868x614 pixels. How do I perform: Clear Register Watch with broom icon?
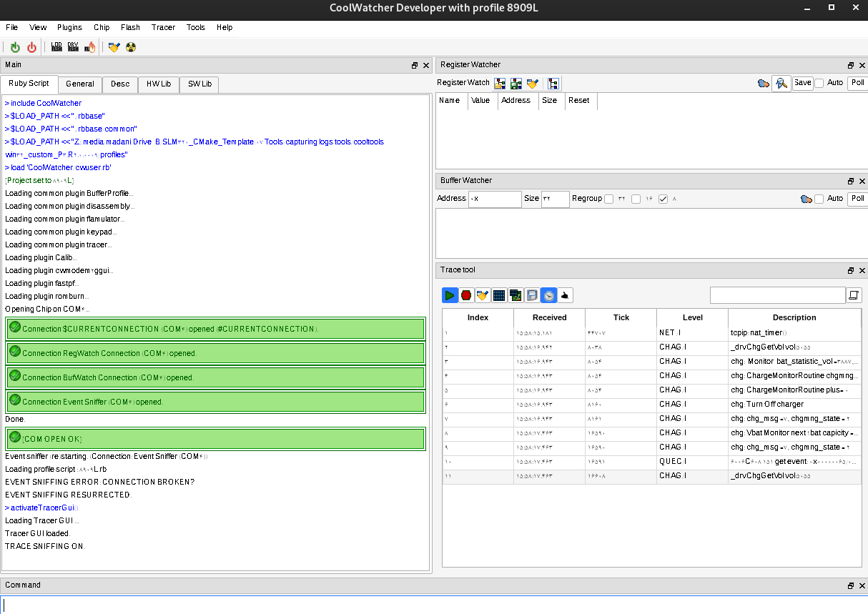(x=532, y=83)
